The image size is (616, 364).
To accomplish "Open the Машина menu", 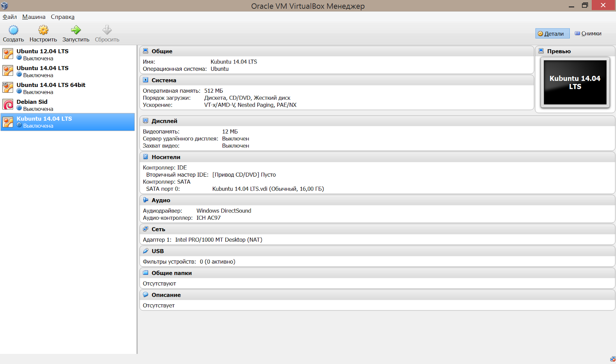I will (x=34, y=17).
